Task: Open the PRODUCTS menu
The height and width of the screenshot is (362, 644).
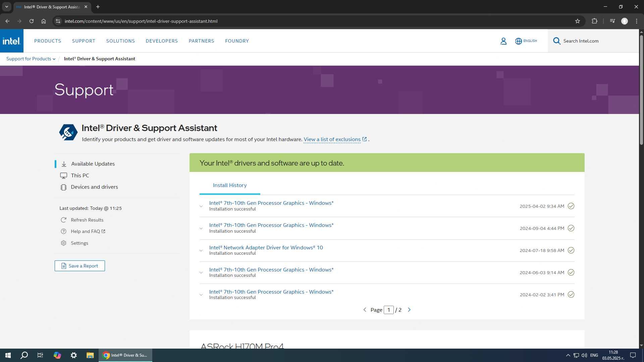Action: 48,41
